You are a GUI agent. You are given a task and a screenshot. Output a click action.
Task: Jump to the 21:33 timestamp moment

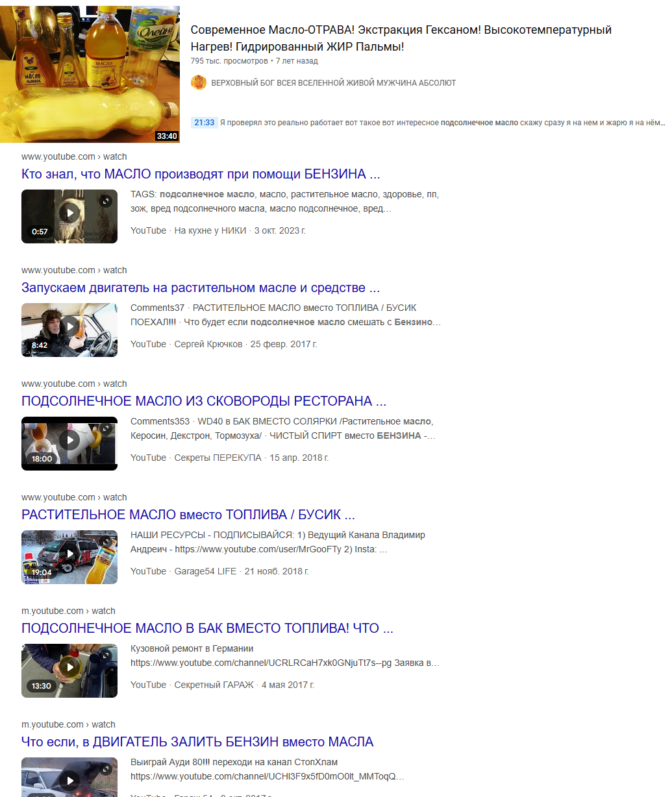click(204, 123)
